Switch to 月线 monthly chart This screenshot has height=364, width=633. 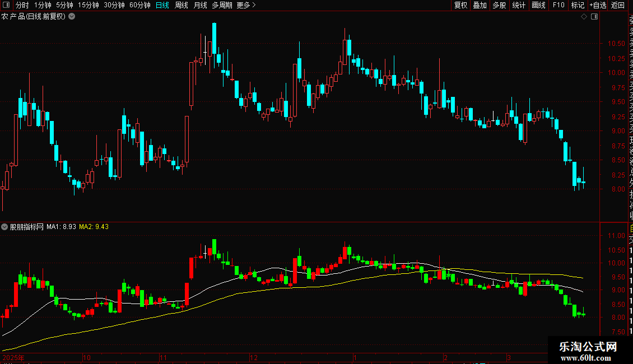coord(200,5)
